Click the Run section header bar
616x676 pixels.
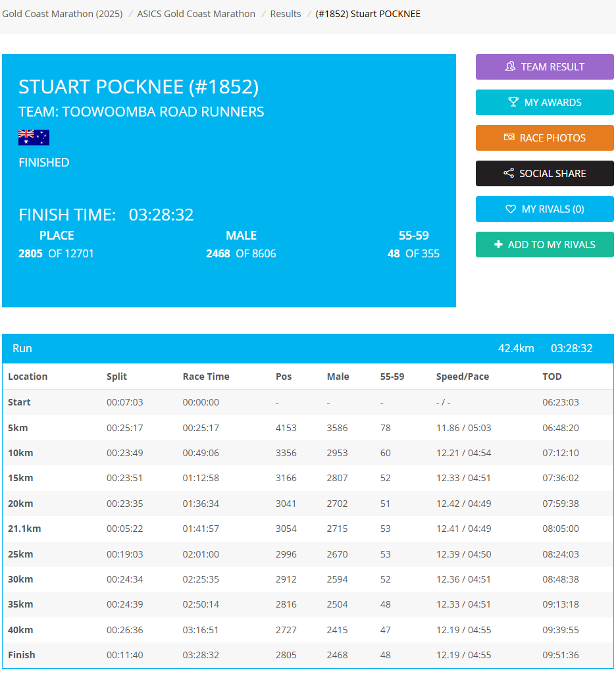[308, 348]
